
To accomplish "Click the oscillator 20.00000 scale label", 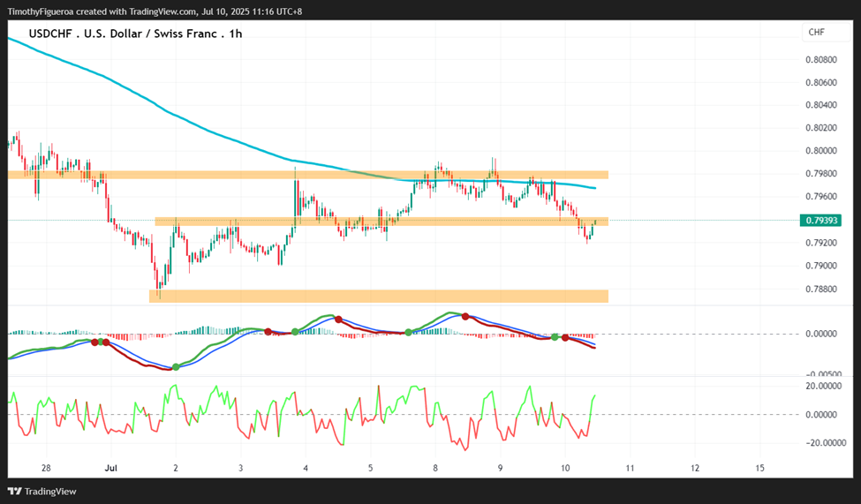I will (823, 386).
